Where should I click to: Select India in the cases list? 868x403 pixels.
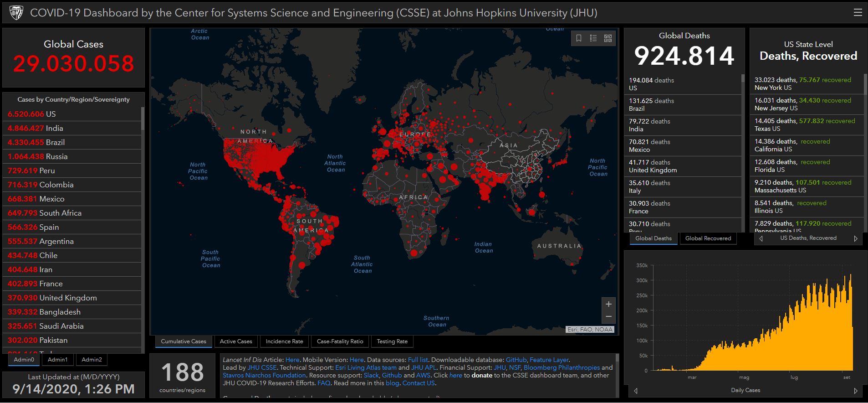pos(55,128)
